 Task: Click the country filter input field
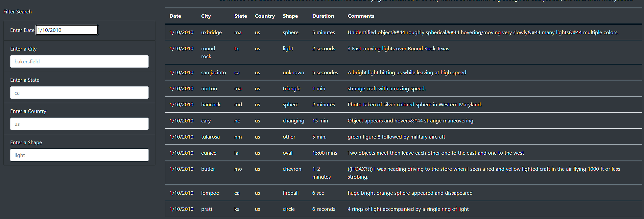(x=79, y=124)
